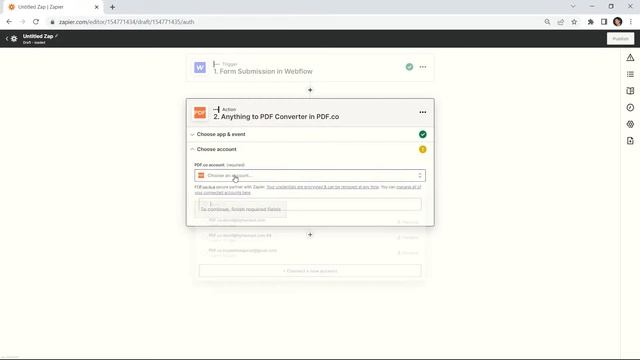The height and width of the screenshot is (360, 640).
Task: Open the book guide icon in sidebar
Action: [630, 91]
